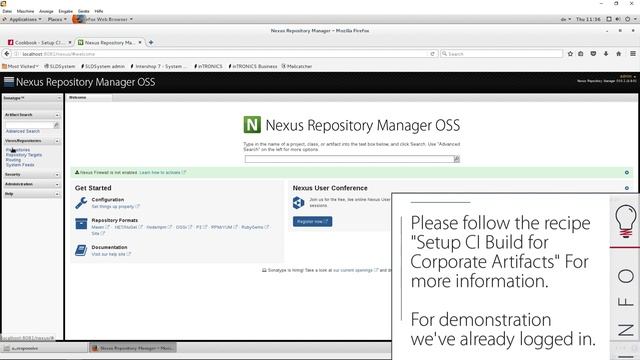Open the Advanced Search link
The height and width of the screenshot is (360, 640).
23,131
